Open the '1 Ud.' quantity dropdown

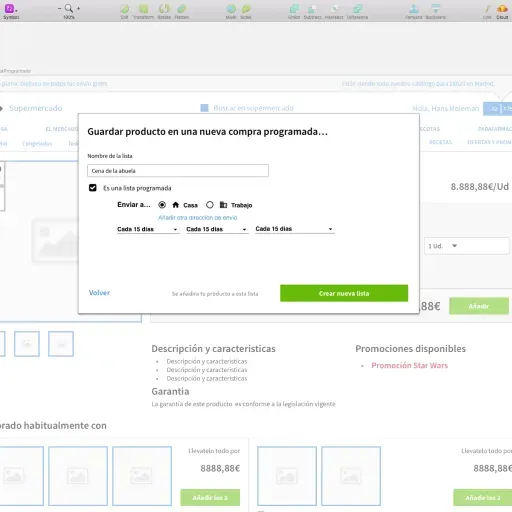click(466, 246)
